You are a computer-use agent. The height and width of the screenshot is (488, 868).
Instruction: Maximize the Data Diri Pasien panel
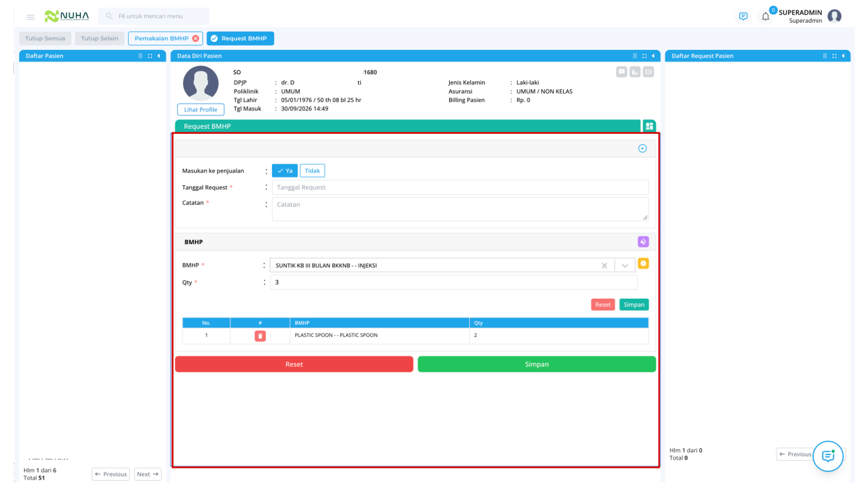coord(644,56)
